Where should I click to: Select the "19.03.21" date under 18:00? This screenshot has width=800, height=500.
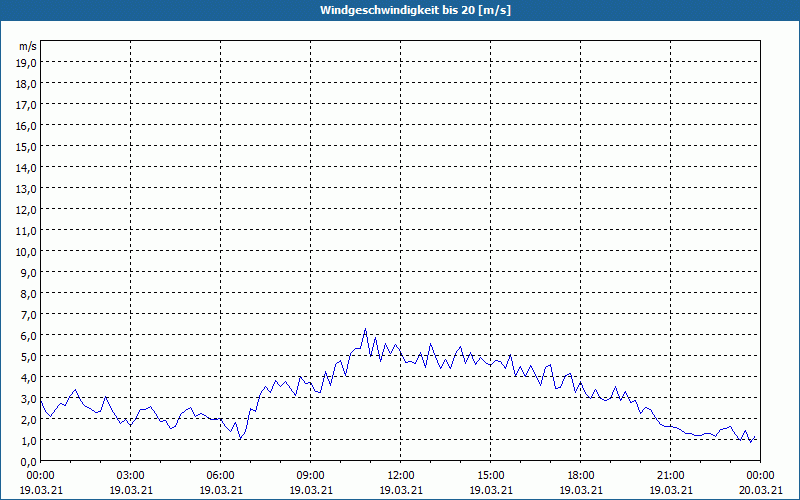[x=581, y=490]
